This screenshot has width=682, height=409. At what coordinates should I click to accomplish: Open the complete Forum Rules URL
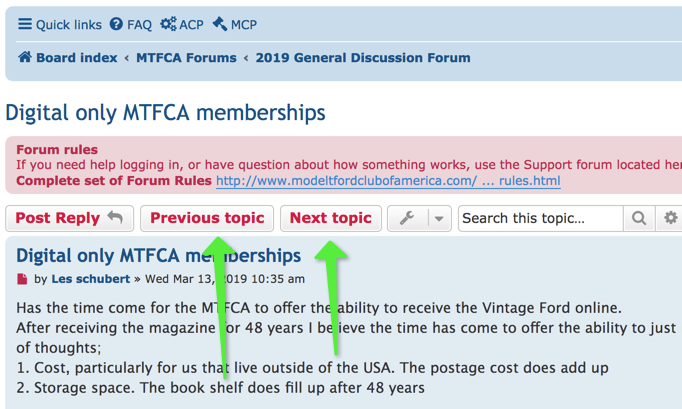point(388,181)
